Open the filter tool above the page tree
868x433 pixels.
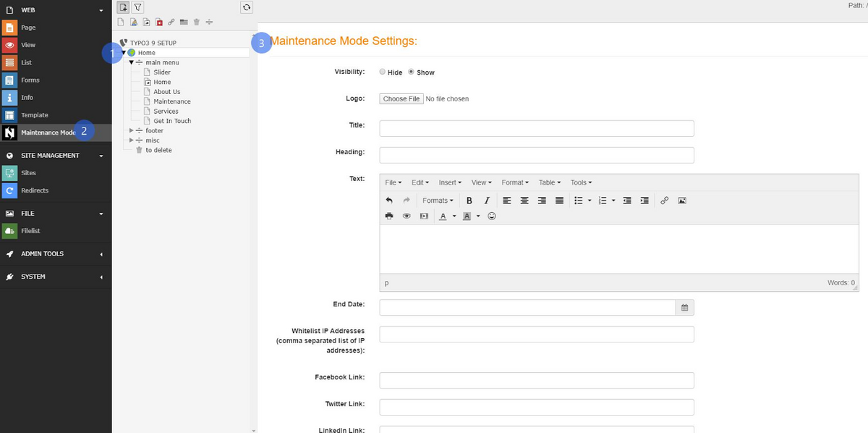click(137, 7)
